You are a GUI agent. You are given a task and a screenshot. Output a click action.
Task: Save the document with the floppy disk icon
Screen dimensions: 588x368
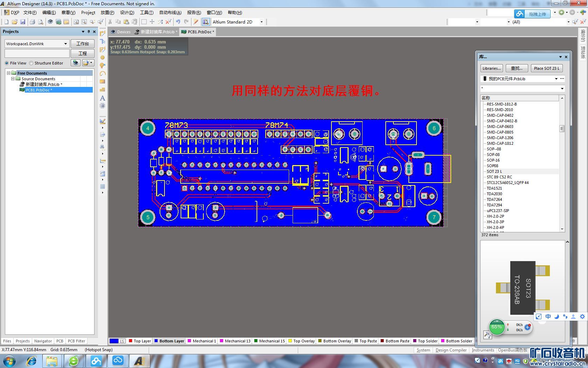click(x=23, y=22)
